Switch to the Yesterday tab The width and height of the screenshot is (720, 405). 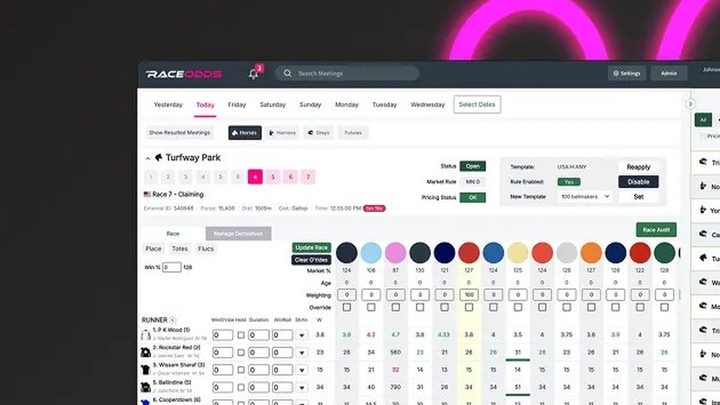click(168, 105)
